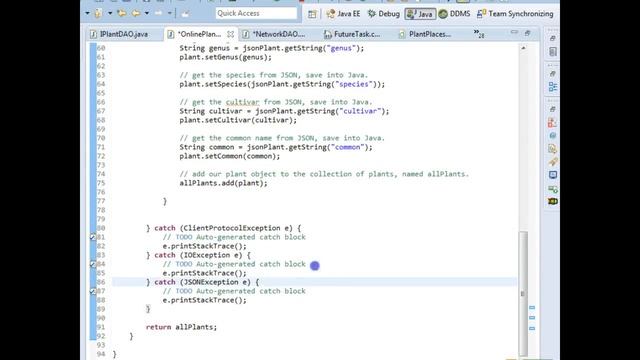Restore the second minimized view stack
The width and height of the screenshot is (640, 360).
(553, 74)
